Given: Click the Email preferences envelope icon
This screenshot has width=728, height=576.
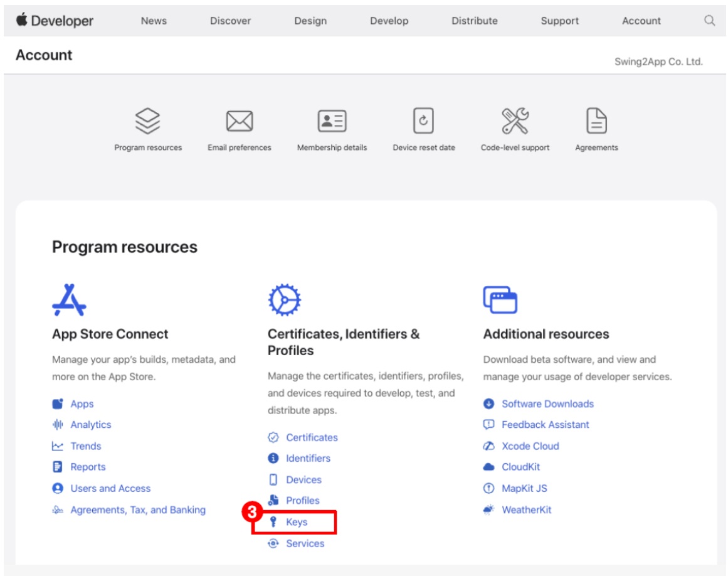Looking at the screenshot, I should pos(239,121).
